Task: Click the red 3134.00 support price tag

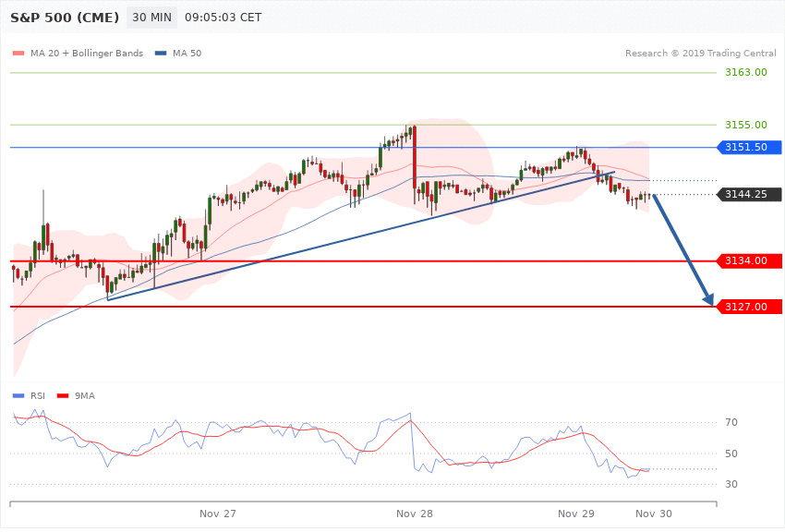Action: click(x=750, y=260)
